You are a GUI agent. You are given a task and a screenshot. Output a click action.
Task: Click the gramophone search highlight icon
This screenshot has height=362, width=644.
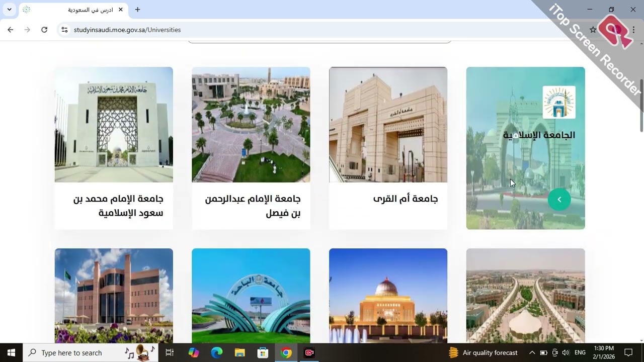point(140,352)
